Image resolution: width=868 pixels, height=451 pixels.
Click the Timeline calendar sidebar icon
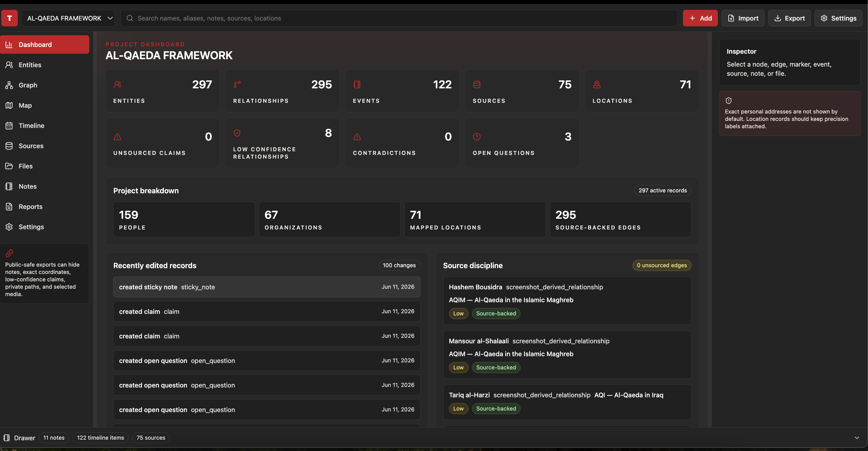(9, 125)
